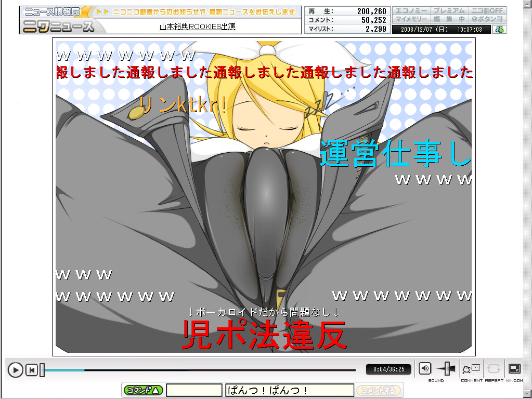This screenshot has width=532, height=399.
Task: Toggle the REPEAT playback icon
Action: [x=494, y=369]
